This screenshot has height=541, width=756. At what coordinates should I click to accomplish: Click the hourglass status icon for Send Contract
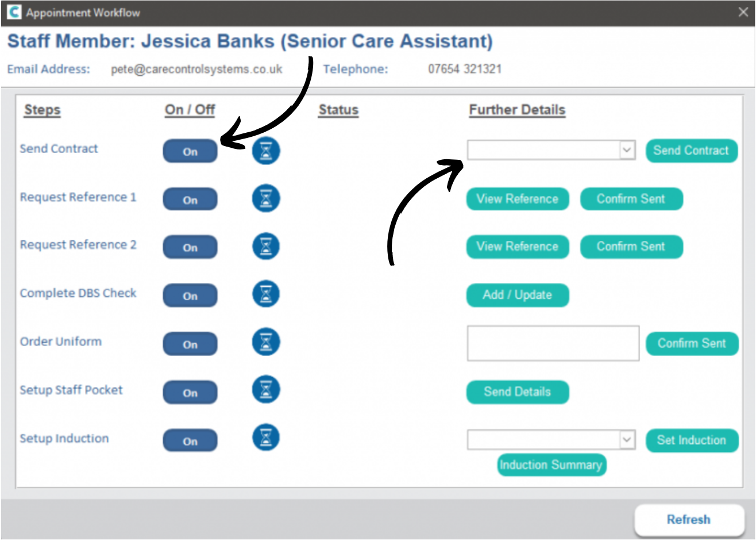266,151
